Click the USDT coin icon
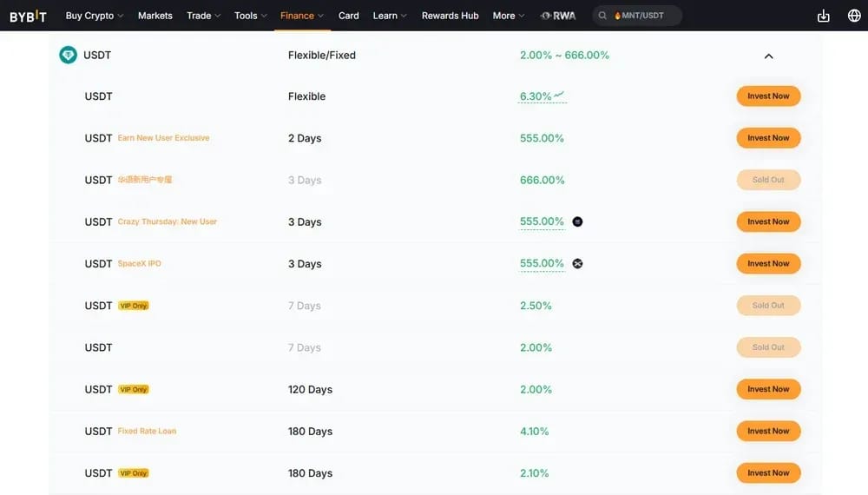 click(68, 55)
